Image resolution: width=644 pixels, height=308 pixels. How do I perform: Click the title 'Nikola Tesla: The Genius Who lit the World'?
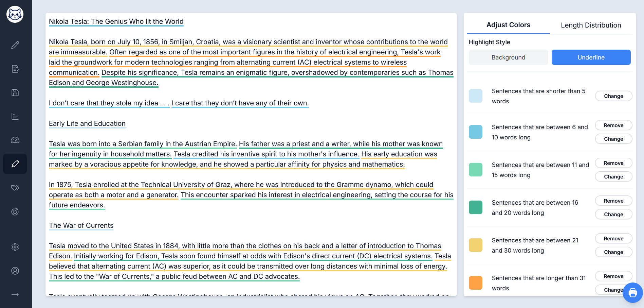[116, 21]
